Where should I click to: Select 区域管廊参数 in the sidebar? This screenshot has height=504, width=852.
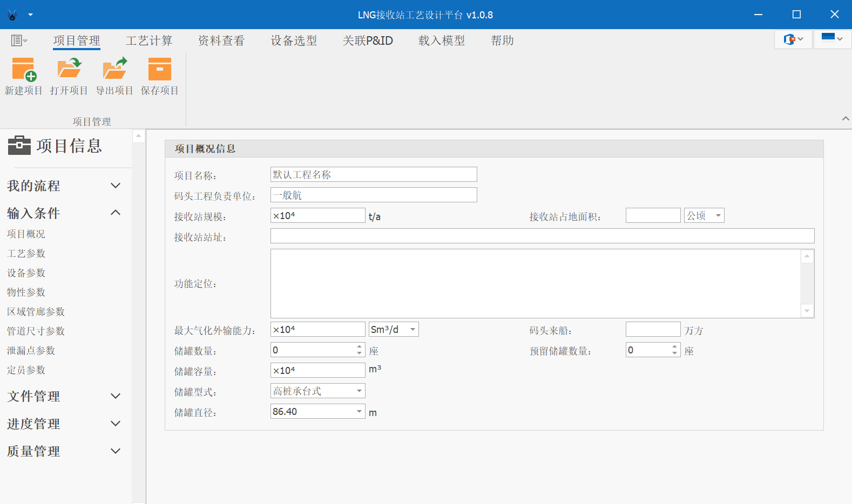[x=36, y=312]
